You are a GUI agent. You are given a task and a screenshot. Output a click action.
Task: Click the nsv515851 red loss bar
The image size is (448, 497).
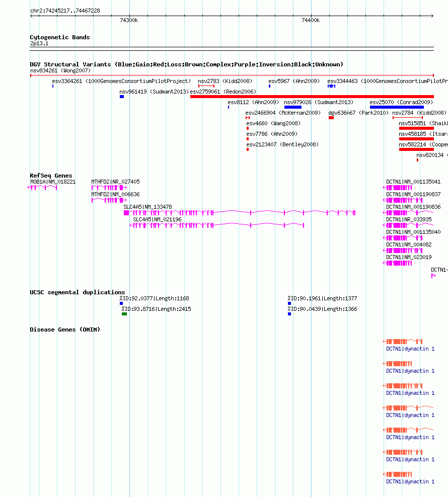(416, 128)
